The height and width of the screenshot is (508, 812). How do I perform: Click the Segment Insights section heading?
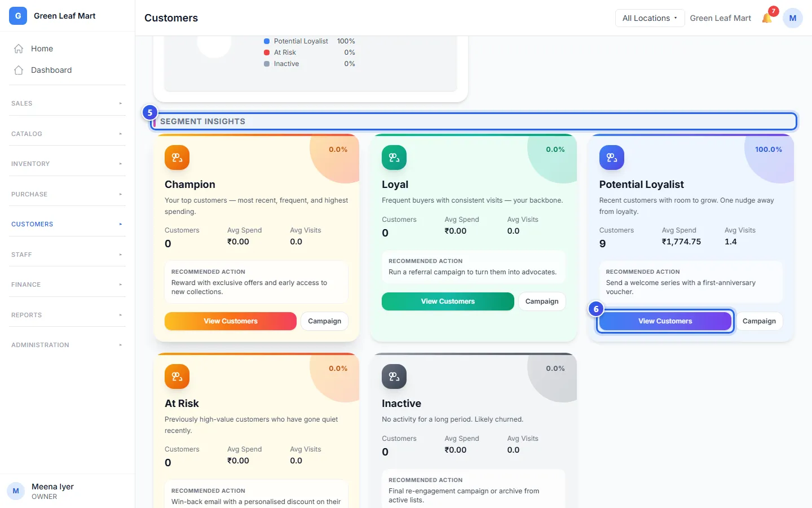(203, 121)
